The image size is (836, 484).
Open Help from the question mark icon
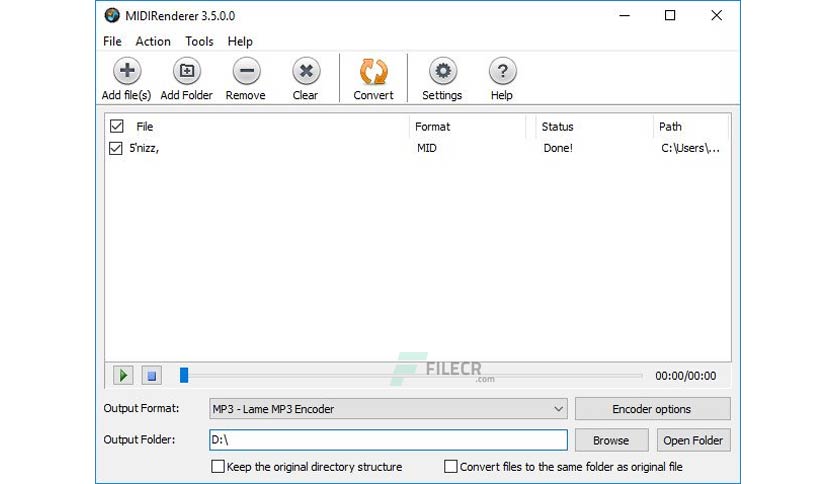pos(502,71)
